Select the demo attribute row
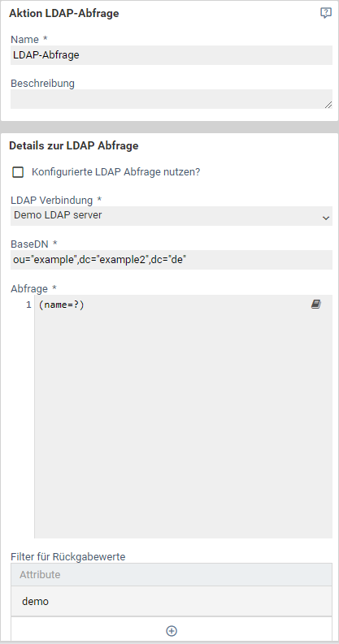The image size is (339, 644). 172,601
